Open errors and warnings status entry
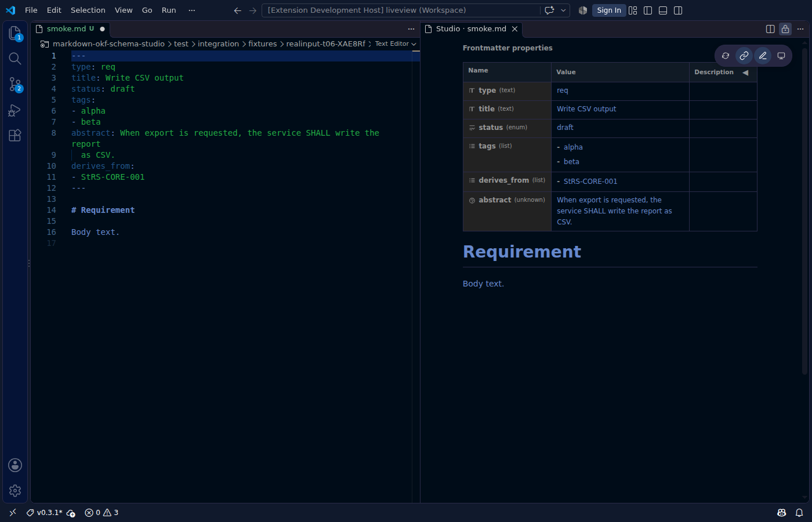The image size is (812, 522). pos(101,513)
